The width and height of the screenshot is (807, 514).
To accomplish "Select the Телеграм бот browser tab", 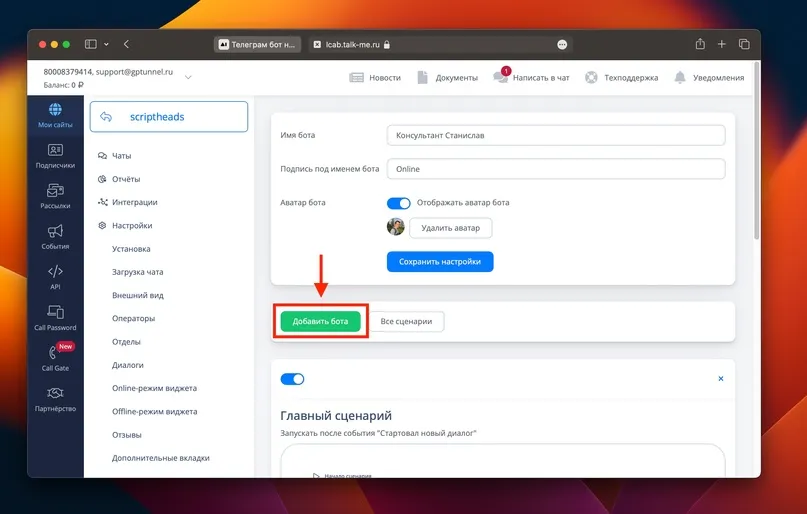I will pyautogui.click(x=258, y=45).
